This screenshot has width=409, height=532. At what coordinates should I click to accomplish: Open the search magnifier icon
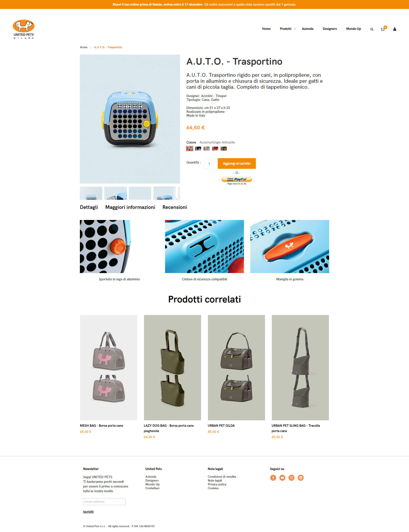372,29
